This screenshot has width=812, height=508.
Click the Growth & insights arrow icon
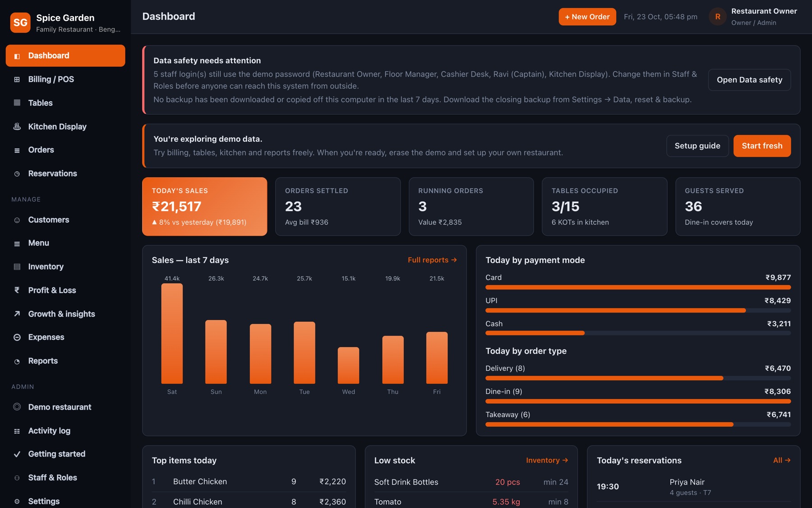point(17,314)
